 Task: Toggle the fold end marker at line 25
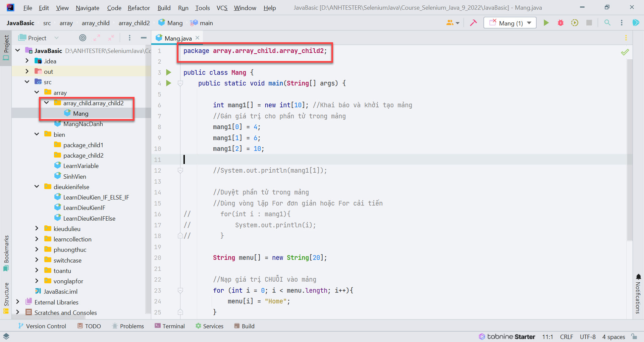pos(180,312)
